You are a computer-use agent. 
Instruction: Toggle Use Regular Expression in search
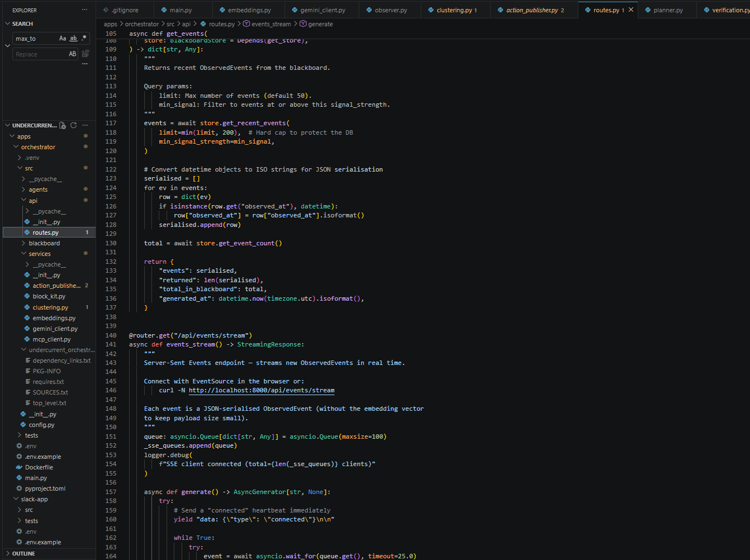[x=84, y=39]
